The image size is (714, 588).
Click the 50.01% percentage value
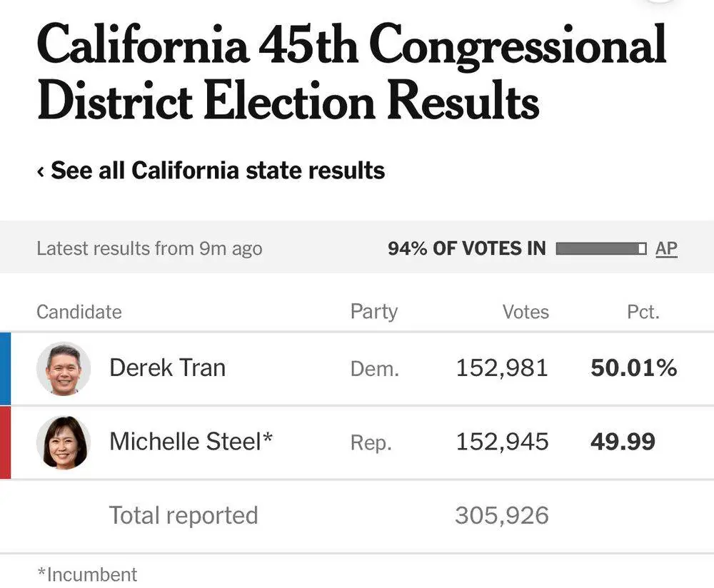[x=633, y=368]
